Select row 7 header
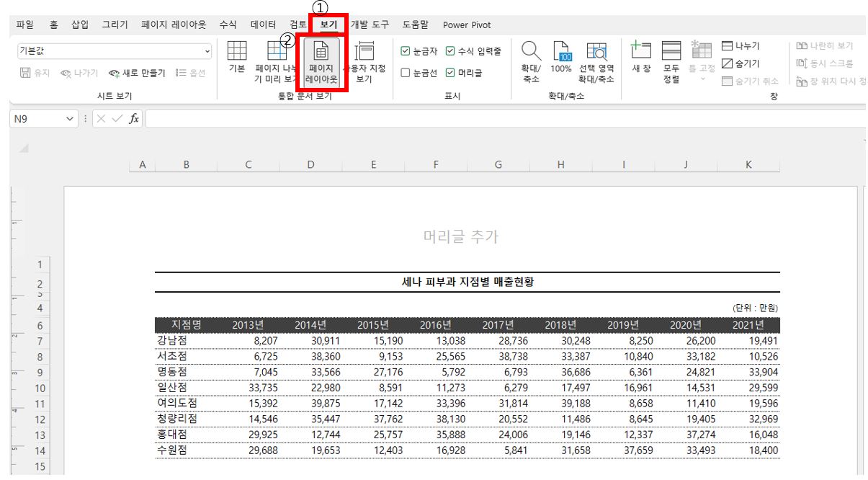Screen dimensions: 868x480 [40, 341]
